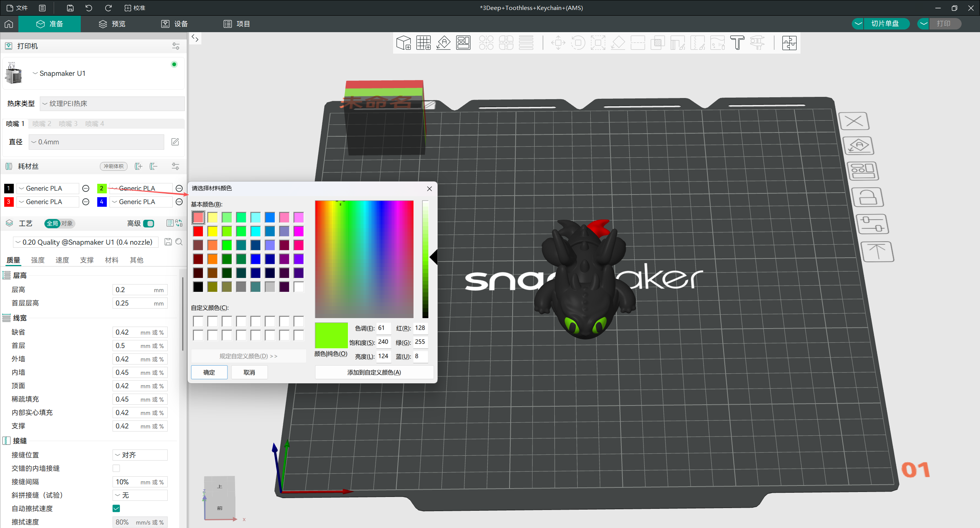Viewport: 980px width, 528px height.
Task: Click the Auto orient toolbar icon
Action: (x=443, y=43)
